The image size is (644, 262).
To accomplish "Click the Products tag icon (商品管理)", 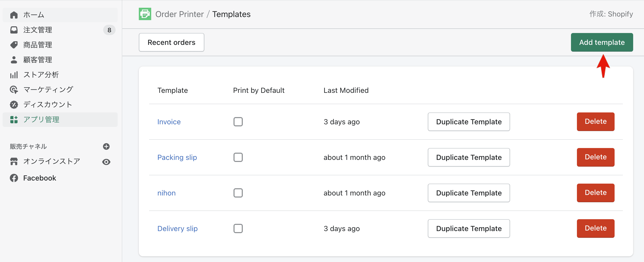I will point(14,45).
